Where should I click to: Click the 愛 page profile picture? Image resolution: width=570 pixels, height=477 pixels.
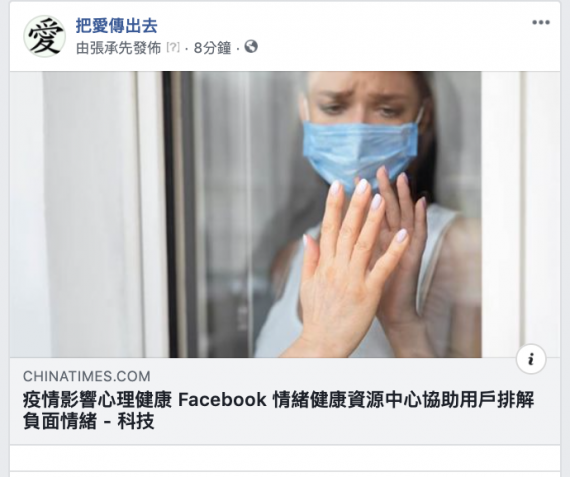point(44,36)
